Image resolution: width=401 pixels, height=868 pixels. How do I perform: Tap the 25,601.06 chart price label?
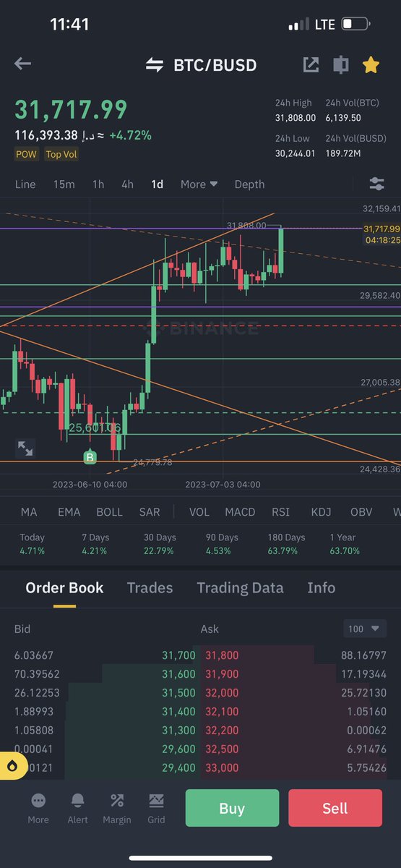click(95, 428)
